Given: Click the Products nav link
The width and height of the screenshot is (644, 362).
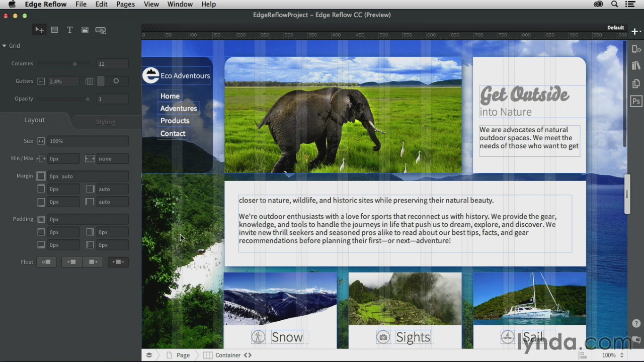Looking at the screenshot, I should click(175, 121).
